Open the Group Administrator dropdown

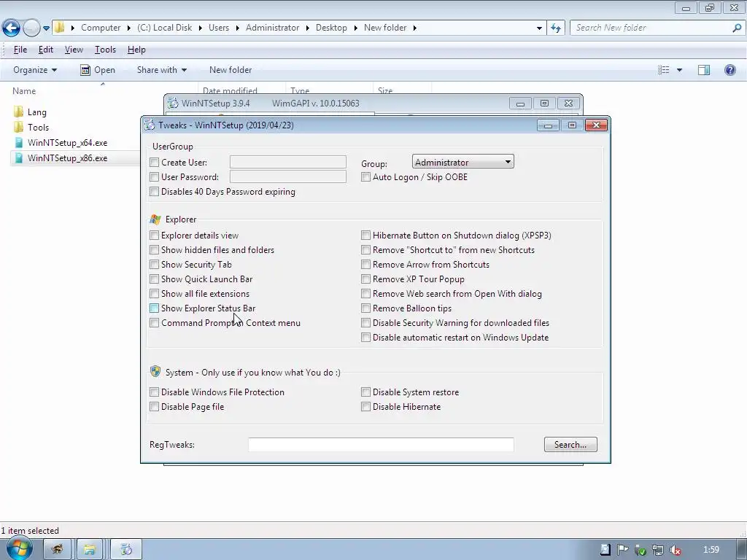462,162
